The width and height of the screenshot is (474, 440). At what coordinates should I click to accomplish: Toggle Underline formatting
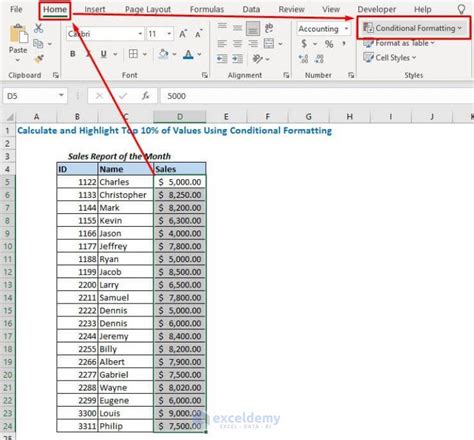pyautogui.click(x=104, y=54)
